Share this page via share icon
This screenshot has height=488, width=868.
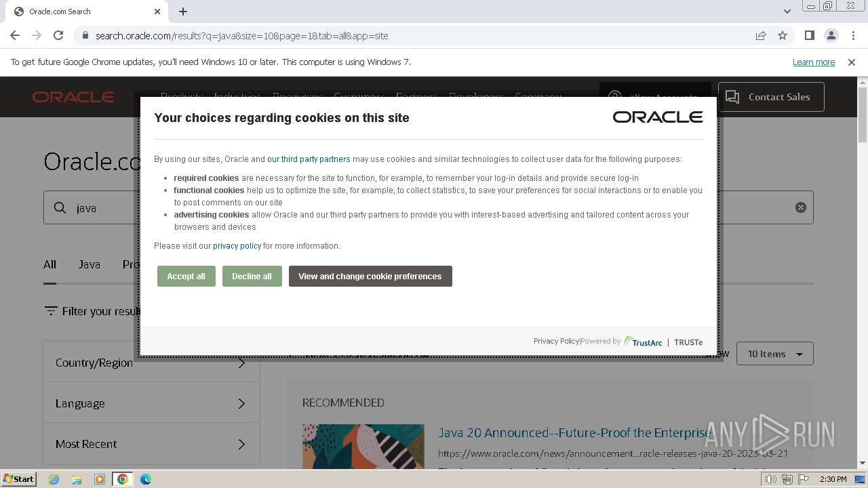coord(761,35)
